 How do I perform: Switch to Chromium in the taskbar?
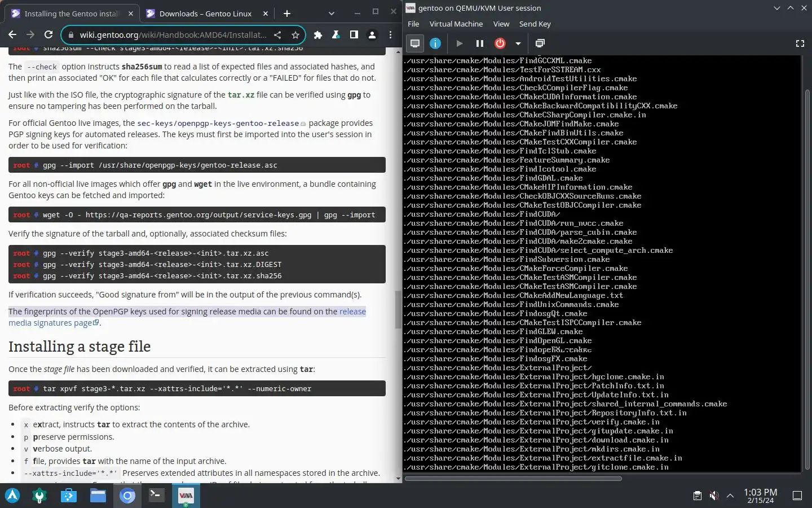tap(127, 496)
